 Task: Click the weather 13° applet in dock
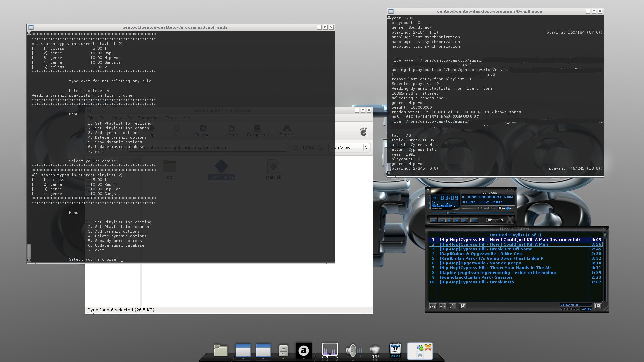pyautogui.click(x=375, y=351)
